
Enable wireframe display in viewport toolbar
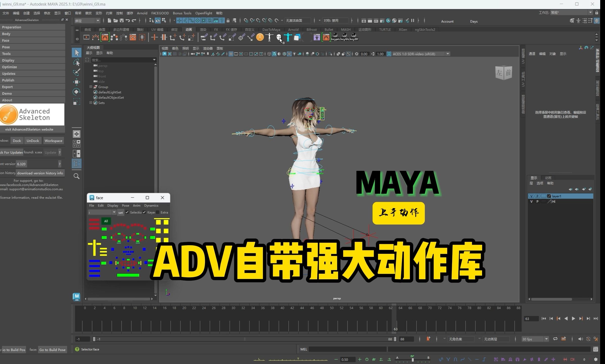click(x=269, y=54)
